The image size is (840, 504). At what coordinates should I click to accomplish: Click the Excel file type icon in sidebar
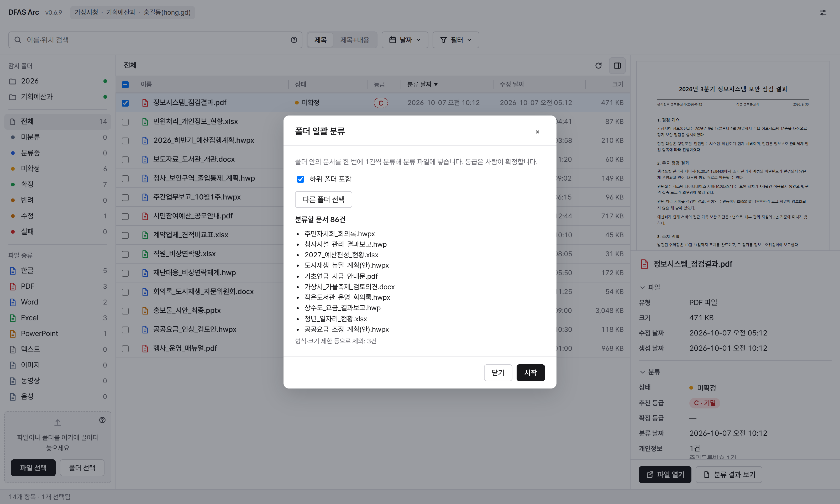click(x=13, y=318)
